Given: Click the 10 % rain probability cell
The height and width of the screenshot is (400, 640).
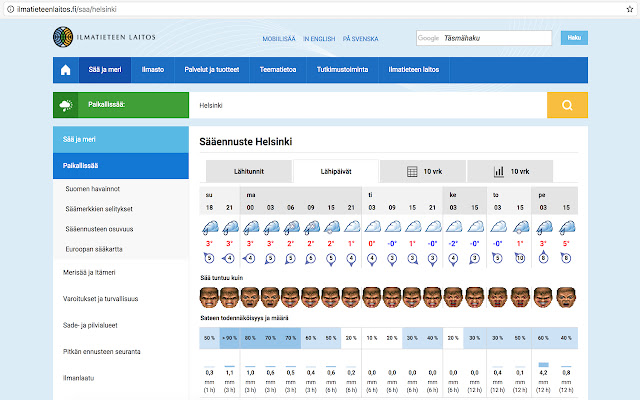Looking at the screenshot, I should [x=372, y=338].
